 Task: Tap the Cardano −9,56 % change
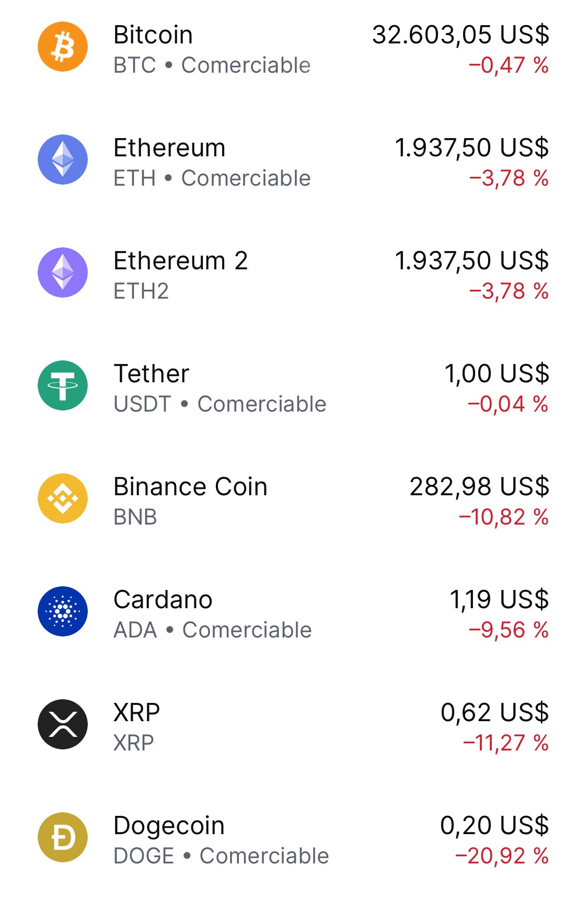tap(509, 630)
